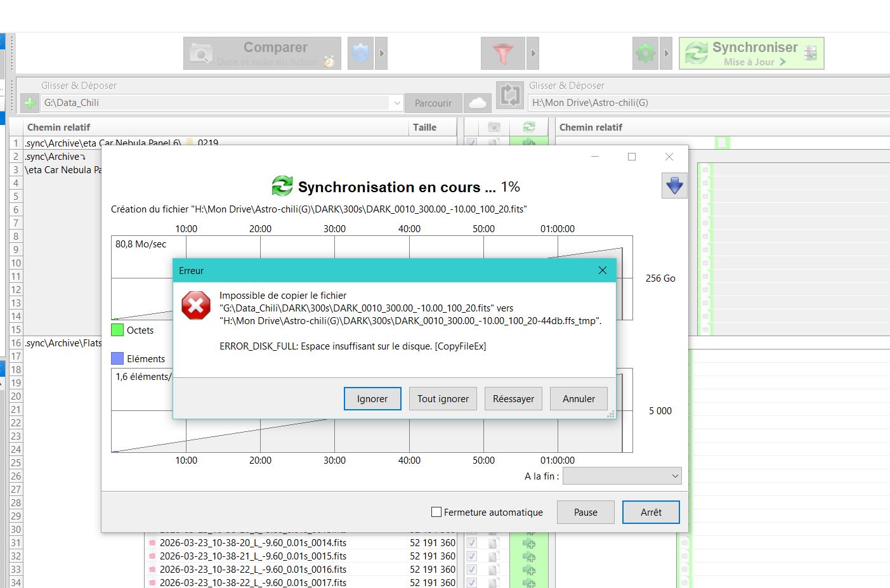
Task: Click row number 20 header
Action: [x=16, y=396]
